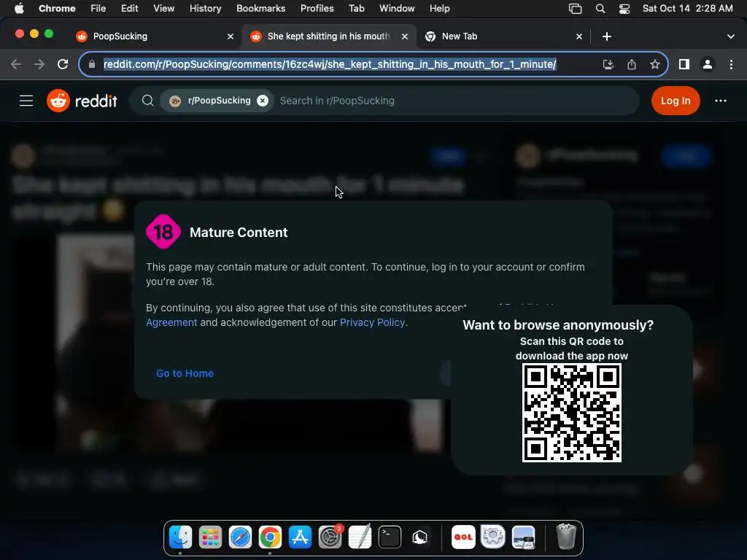
Task: Click the QR code for app download
Action: tap(572, 413)
